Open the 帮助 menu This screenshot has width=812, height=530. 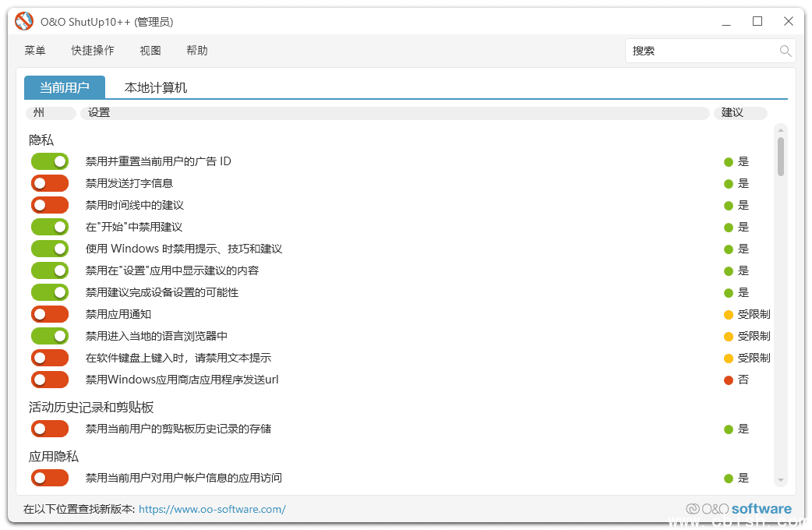click(196, 50)
